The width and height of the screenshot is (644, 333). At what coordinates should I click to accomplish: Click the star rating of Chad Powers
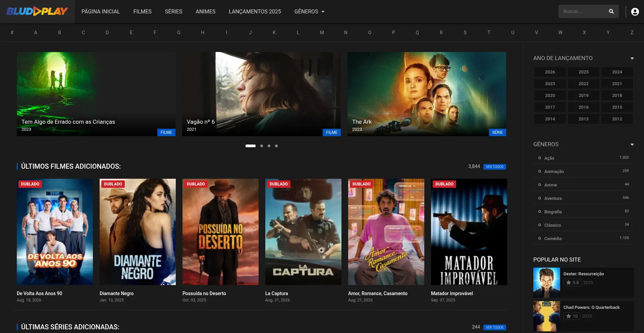point(572,316)
